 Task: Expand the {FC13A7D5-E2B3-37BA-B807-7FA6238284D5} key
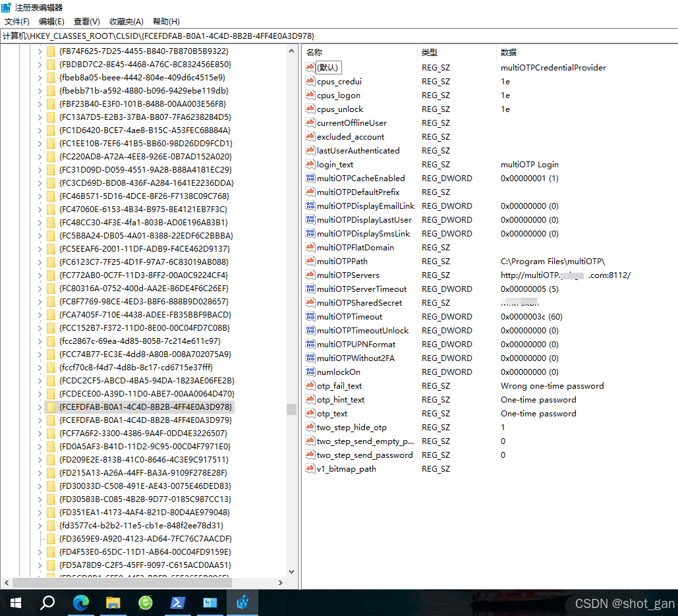click(40, 117)
